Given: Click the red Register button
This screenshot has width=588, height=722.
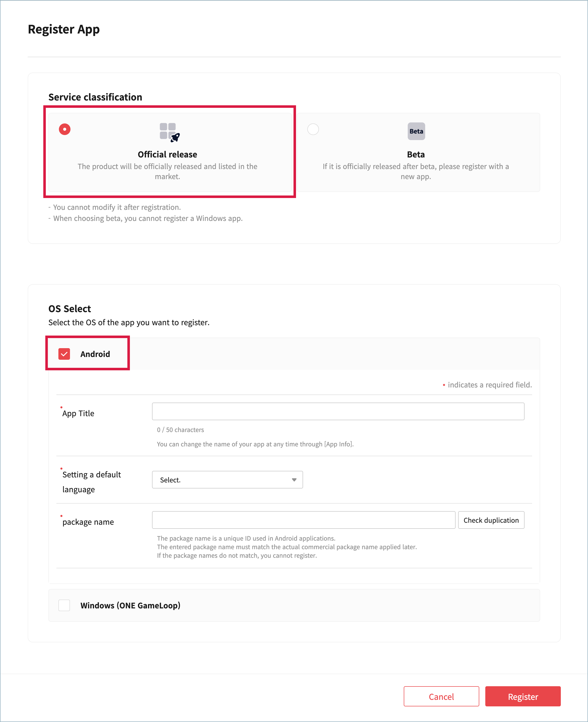Looking at the screenshot, I should point(523,696).
